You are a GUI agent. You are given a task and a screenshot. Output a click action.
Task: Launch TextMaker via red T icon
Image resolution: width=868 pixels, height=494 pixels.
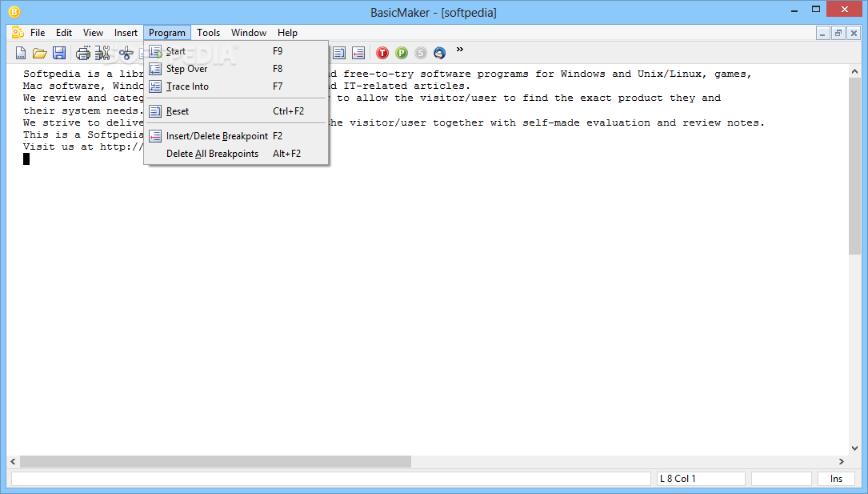pos(382,53)
